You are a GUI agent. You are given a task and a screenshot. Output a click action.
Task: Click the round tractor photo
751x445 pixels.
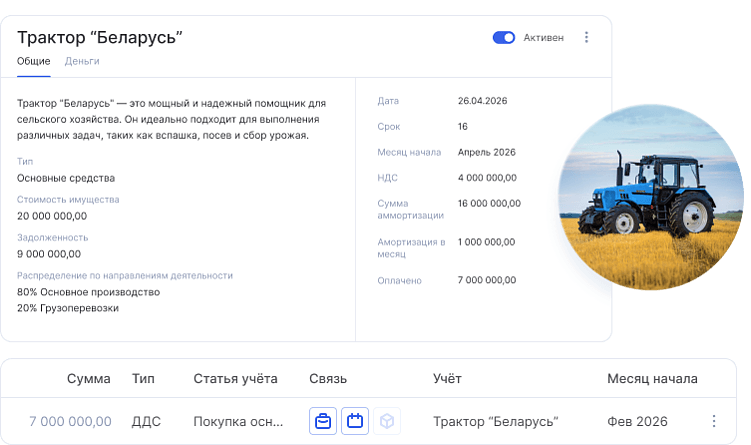click(x=651, y=197)
